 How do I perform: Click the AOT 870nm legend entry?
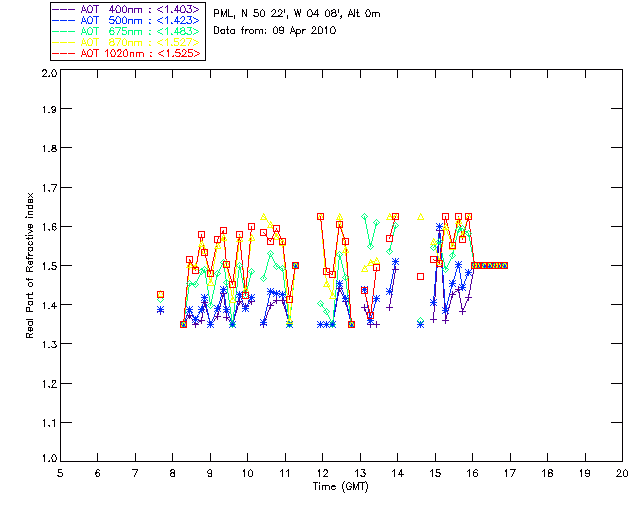coord(127,42)
